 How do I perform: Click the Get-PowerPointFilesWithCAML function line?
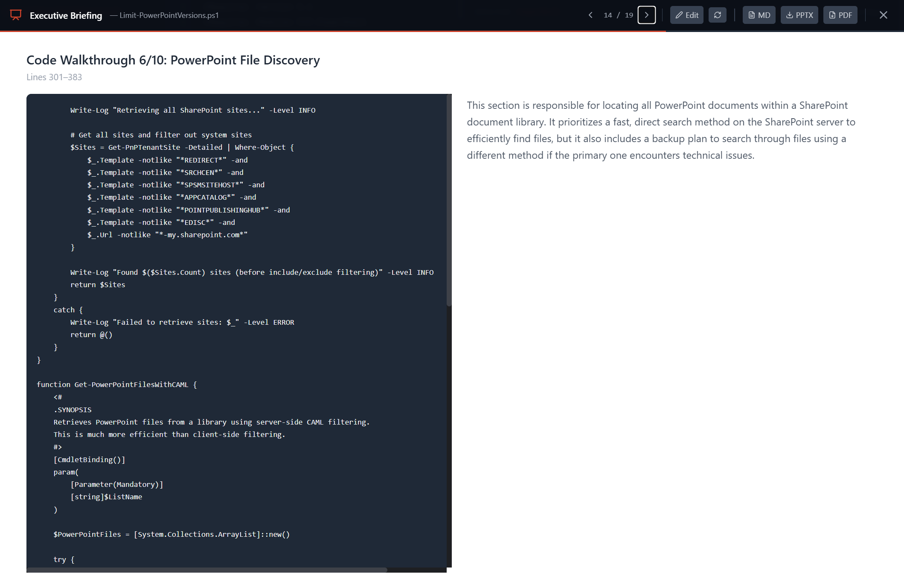click(x=116, y=384)
